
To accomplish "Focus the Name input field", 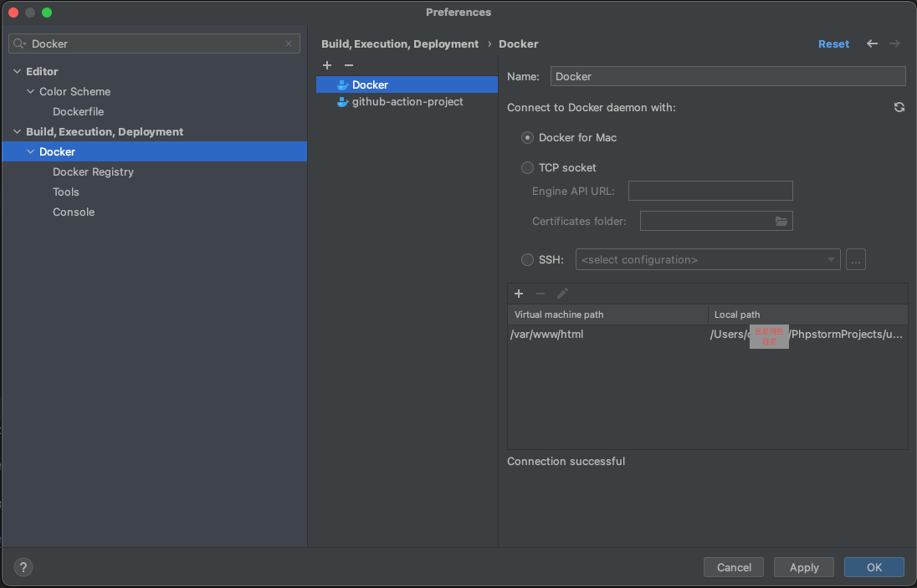I will pos(728,77).
